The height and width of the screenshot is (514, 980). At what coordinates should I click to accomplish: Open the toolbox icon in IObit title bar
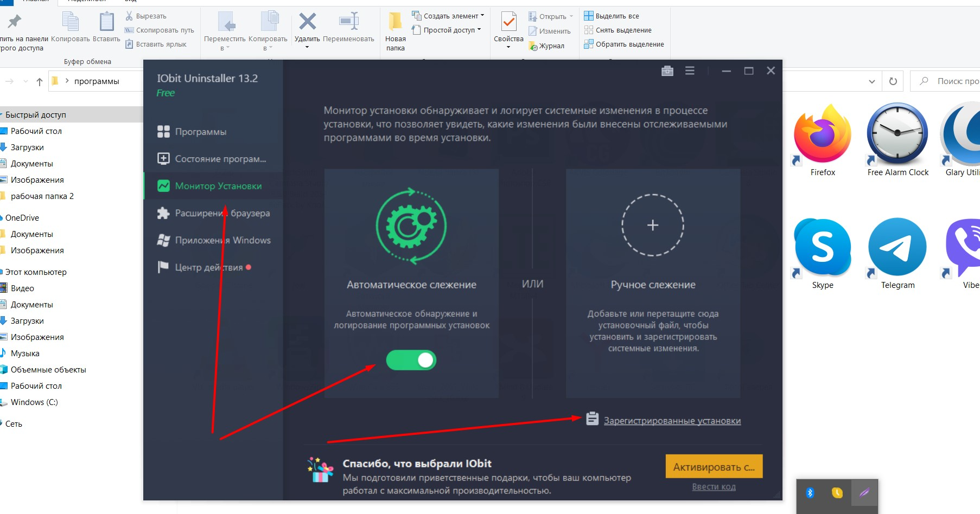tap(667, 71)
